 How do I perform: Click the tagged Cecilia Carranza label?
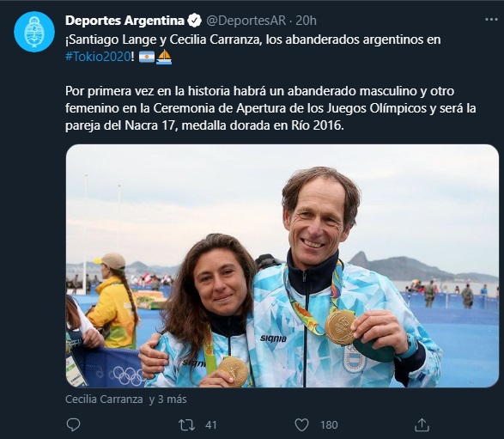click(x=104, y=399)
